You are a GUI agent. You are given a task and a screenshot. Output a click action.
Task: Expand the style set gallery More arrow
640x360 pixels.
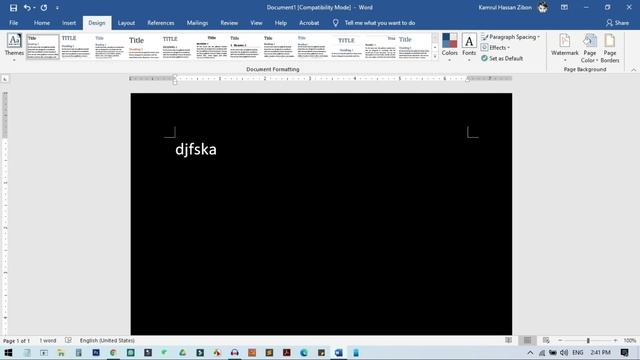click(x=435, y=57)
